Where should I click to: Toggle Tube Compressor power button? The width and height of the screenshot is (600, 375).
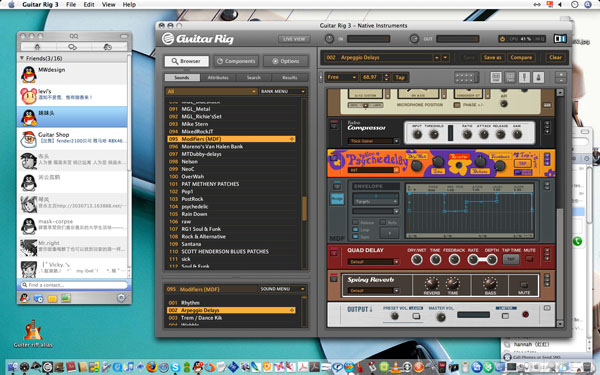click(334, 125)
